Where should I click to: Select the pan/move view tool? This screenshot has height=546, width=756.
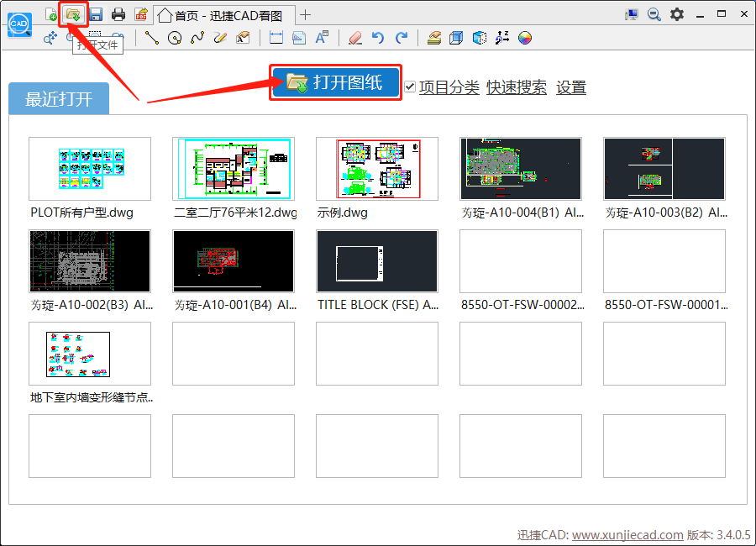(x=50, y=38)
